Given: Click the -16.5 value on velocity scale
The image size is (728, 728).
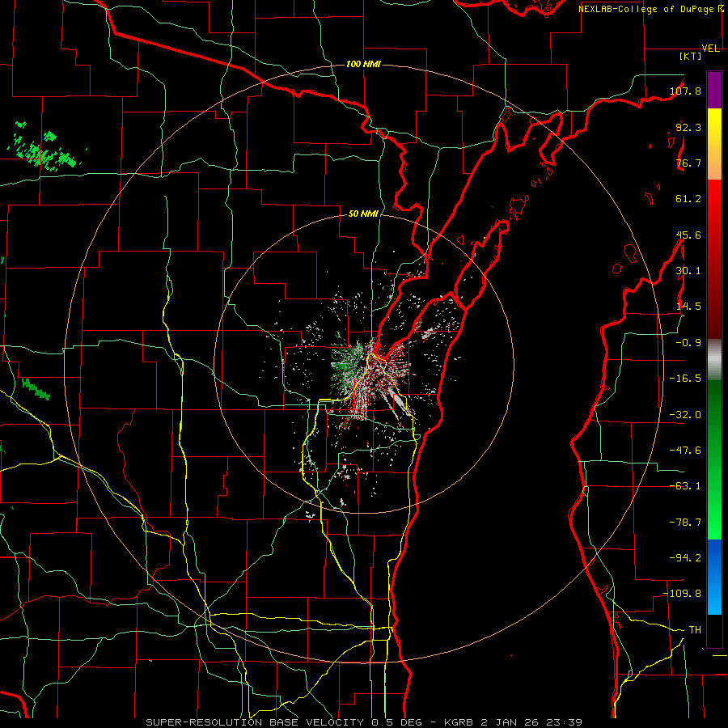Looking at the screenshot, I should 685,379.
